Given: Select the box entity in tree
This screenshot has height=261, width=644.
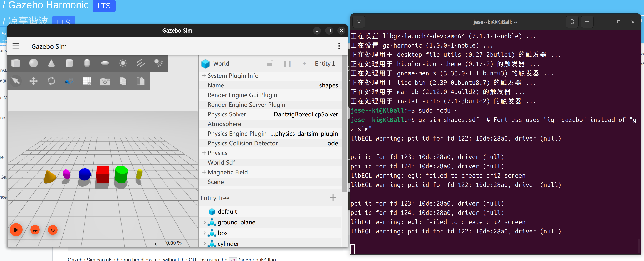Looking at the screenshot, I should (x=222, y=233).
